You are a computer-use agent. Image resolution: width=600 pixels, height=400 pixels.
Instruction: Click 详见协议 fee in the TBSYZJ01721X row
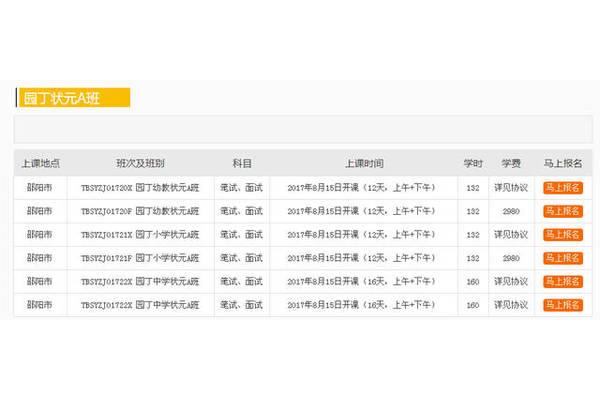coord(511,235)
